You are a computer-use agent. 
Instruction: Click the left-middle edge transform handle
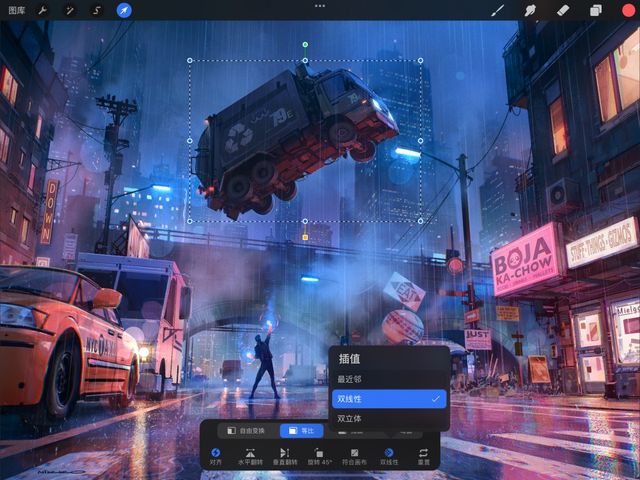coord(190,141)
